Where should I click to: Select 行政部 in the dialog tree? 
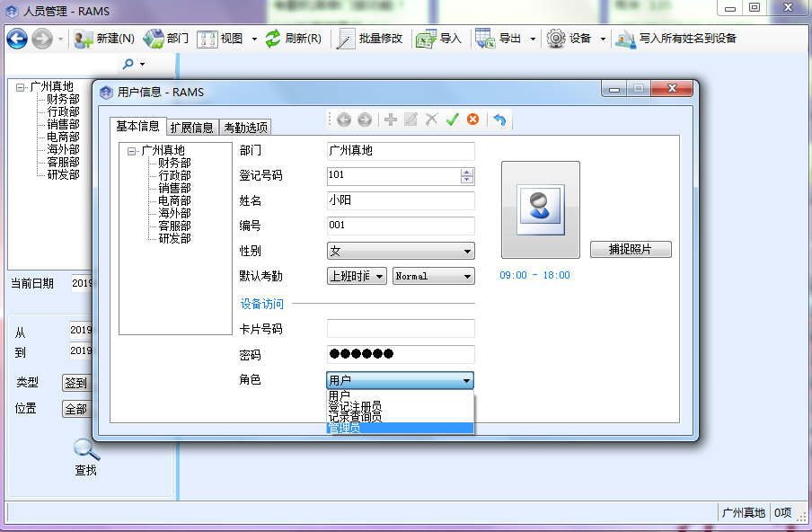tap(174, 175)
